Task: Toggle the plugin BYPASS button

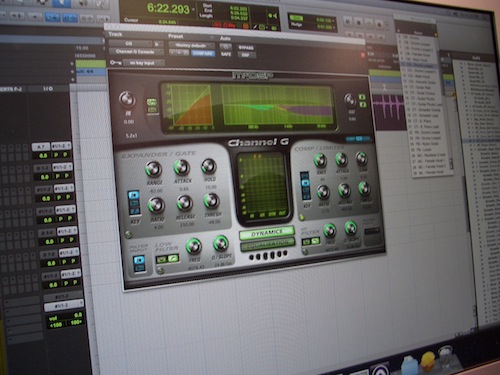Action: 246,48
